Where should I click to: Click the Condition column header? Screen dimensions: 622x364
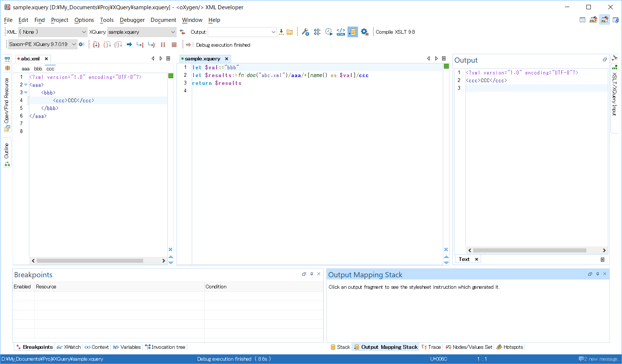tap(264, 287)
